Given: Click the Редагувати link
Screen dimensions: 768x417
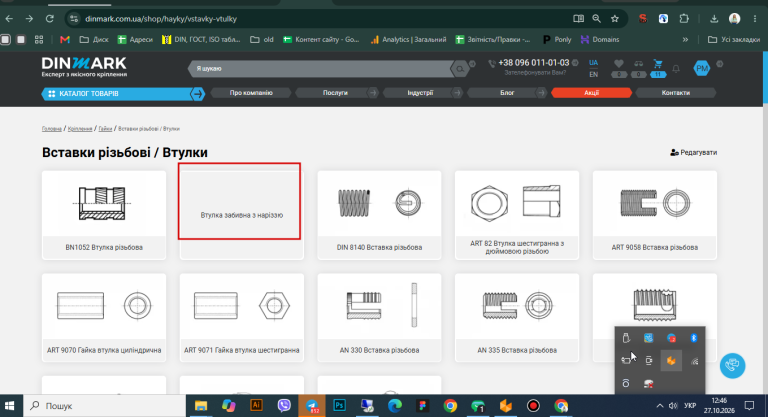Looking at the screenshot, I should [x=694, y=152].
